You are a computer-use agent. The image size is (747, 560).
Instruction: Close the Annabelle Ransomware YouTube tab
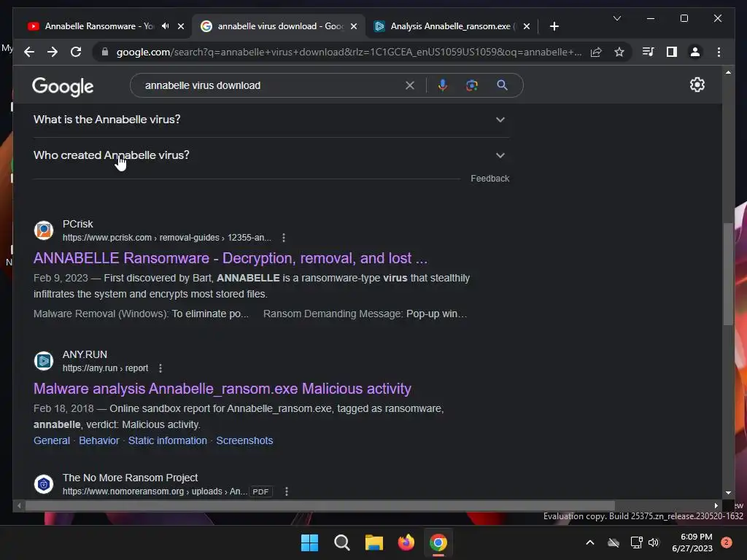click(x=181, y=26)
